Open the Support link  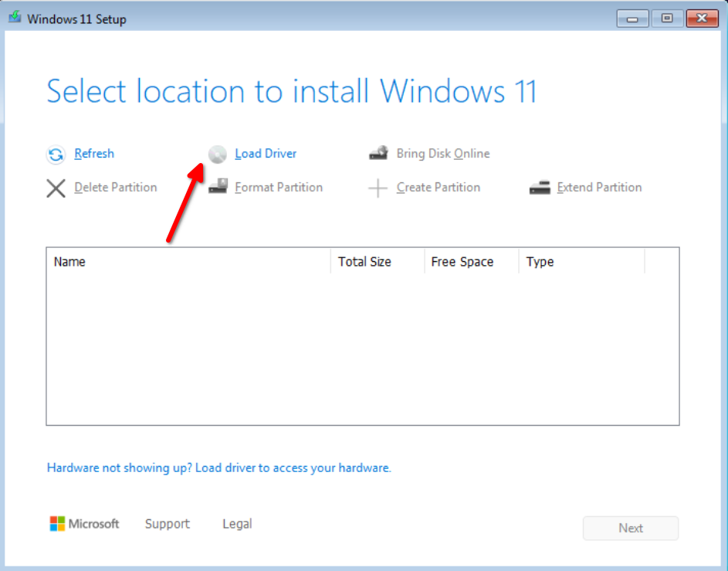click(x=168, y=524)
